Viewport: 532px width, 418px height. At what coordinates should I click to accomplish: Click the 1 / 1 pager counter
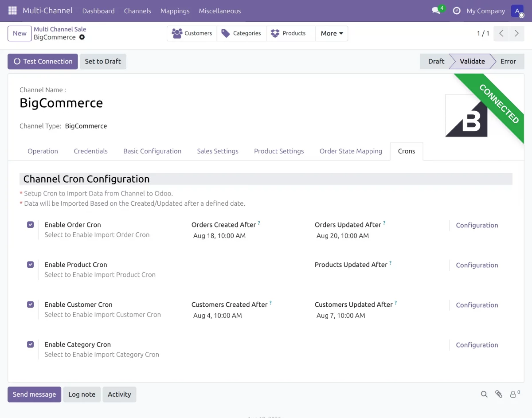pos(483,33)
